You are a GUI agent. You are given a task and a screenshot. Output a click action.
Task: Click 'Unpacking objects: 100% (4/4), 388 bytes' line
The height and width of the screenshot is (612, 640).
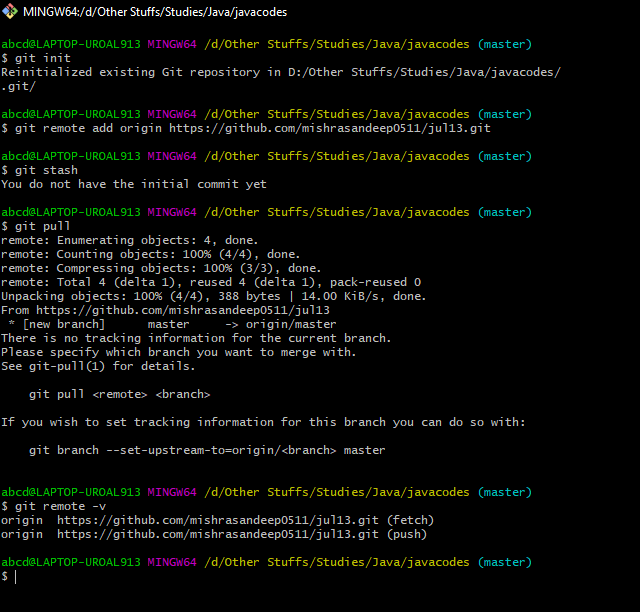tap(213, 296)
